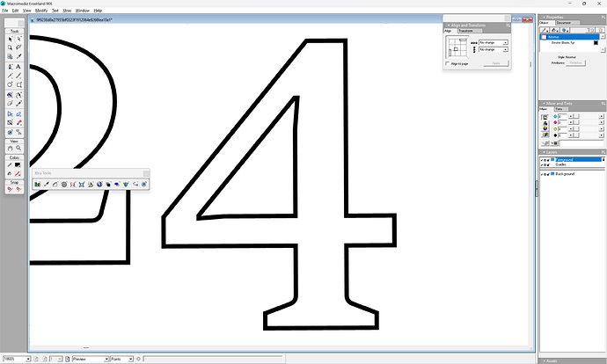607x364 pixels.
Task: Select the Rectangle tool
Action: click(x=18, y=84)
